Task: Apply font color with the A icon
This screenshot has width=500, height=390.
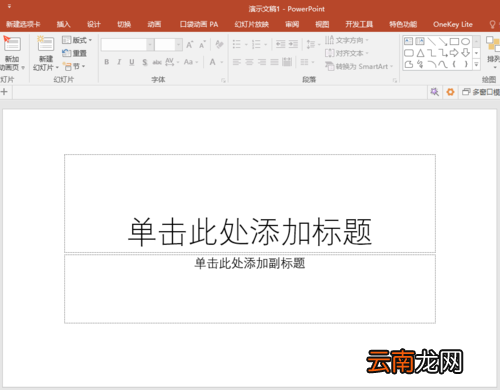Action: point(212,62)
